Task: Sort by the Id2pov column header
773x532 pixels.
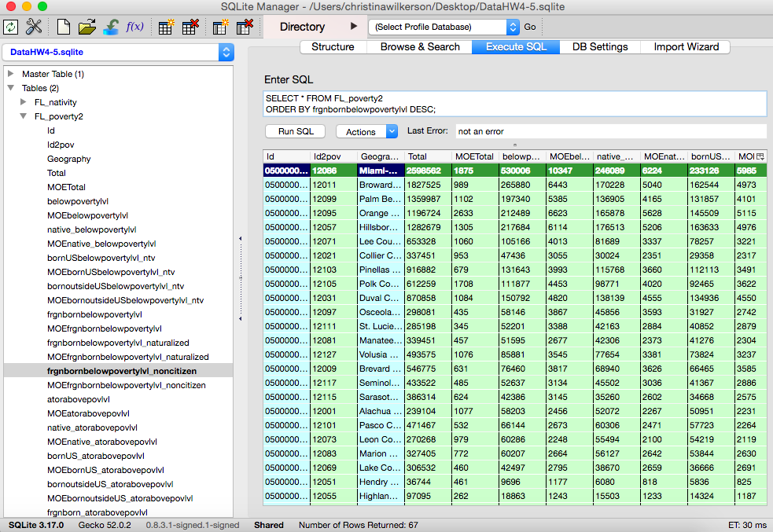Action: click(333, 156)
